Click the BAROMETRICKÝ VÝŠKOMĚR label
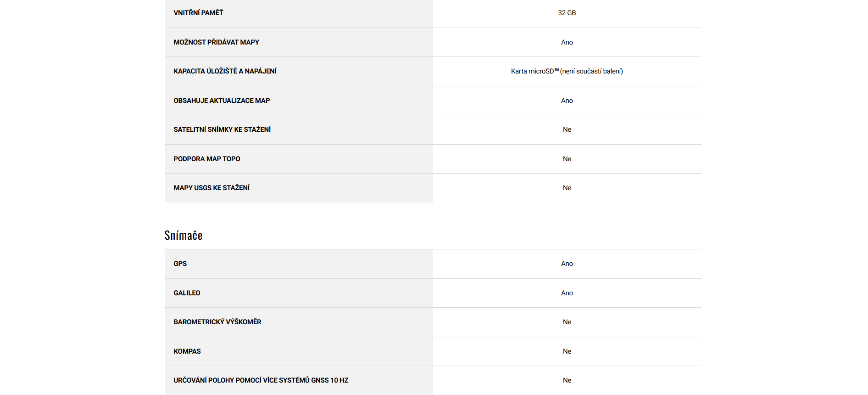The width and height of the screenshot is (868, 395). [x=217, y=322]
